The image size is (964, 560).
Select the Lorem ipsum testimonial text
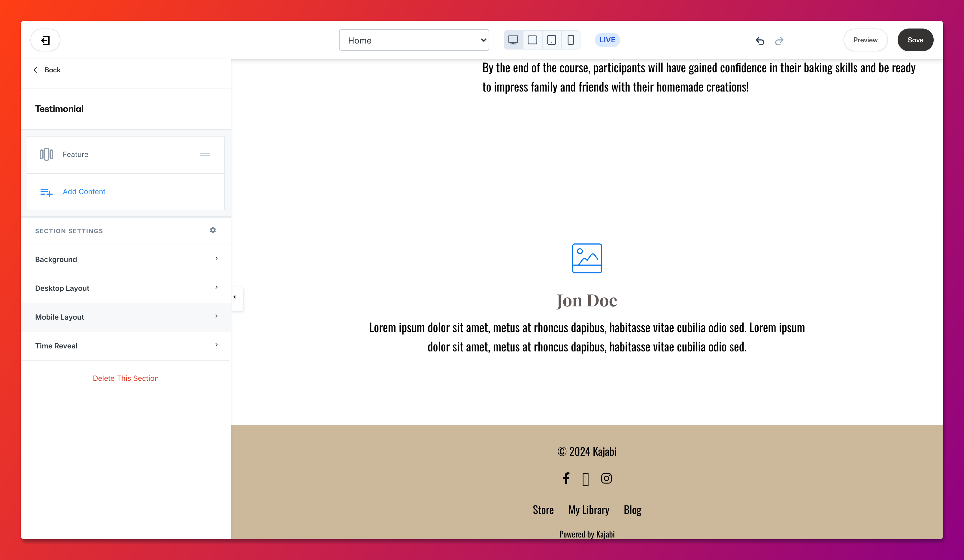click(x=587, y=337)
